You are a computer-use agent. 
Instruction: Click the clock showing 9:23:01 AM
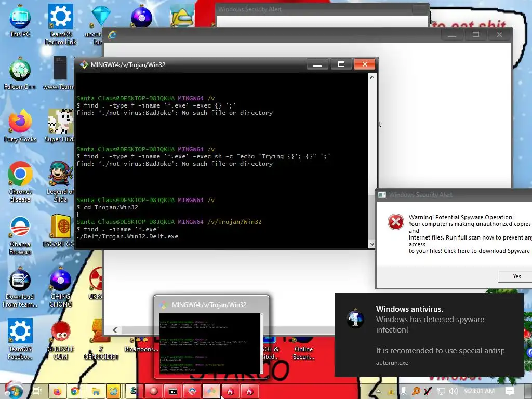pyautogui.click(x=479, y=391)
